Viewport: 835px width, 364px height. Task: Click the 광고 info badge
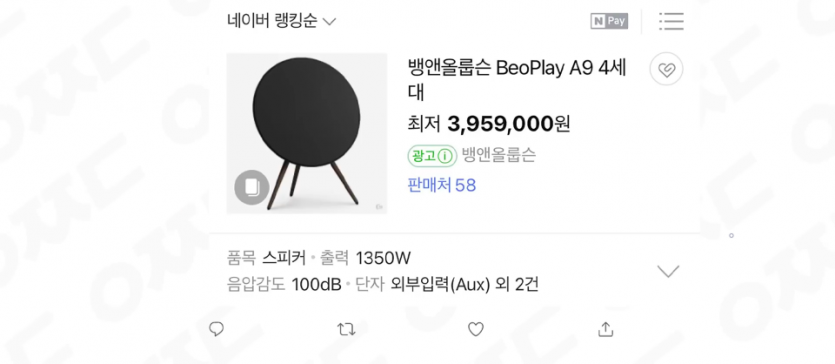click(432, 156)
